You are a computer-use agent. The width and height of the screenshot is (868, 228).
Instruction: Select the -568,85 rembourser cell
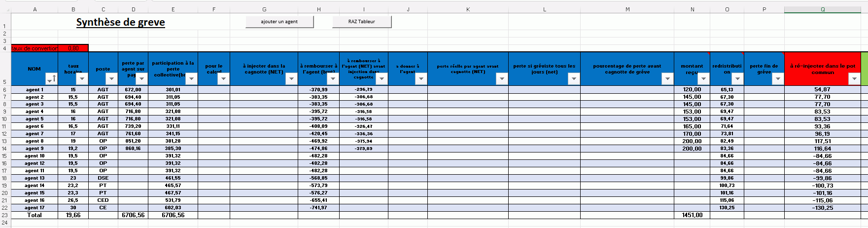[x=318, y=178]
